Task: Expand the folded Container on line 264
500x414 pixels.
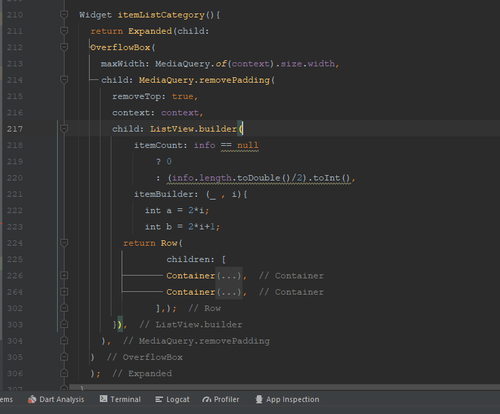Action: click(64, 292)
